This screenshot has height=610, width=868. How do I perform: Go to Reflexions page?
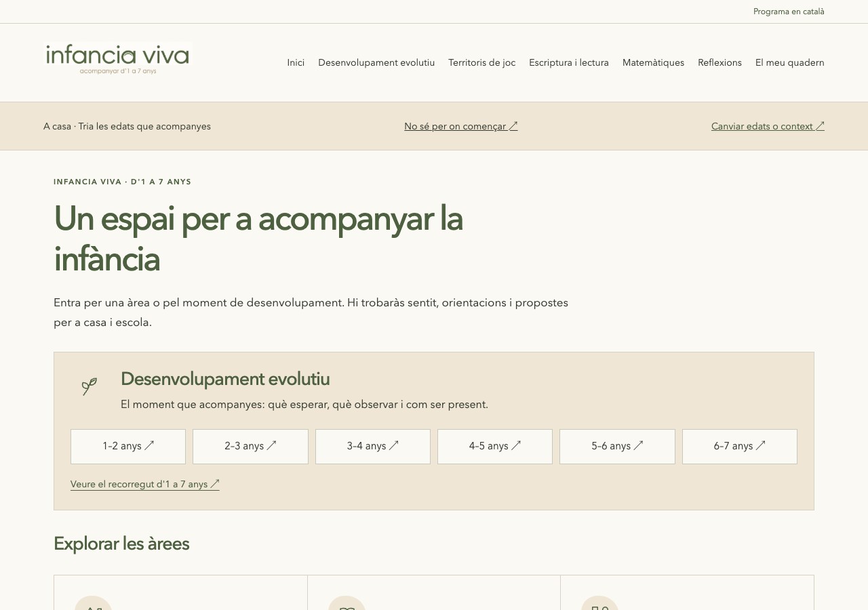coord(719,63)
